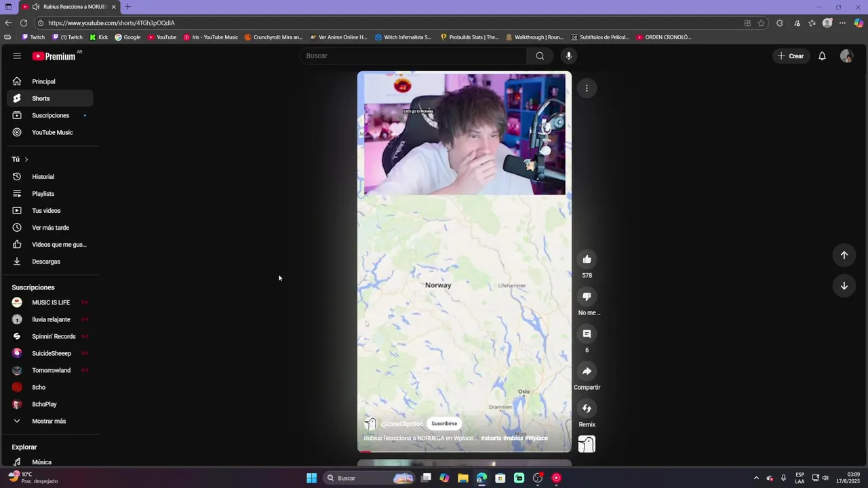Open YouTube Music from sidebar
The height and width of the screenshot is (488, 868).
(x=50, y=132)
